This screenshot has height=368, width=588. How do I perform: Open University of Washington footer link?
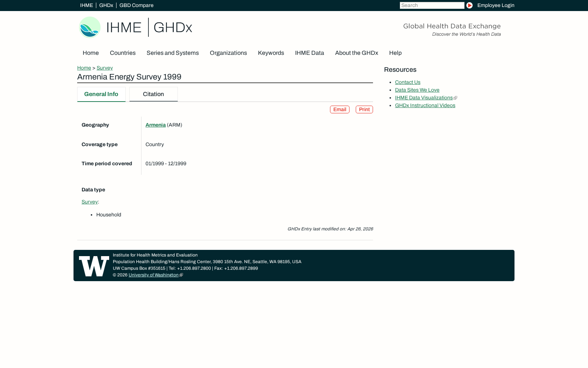[154, 275]
